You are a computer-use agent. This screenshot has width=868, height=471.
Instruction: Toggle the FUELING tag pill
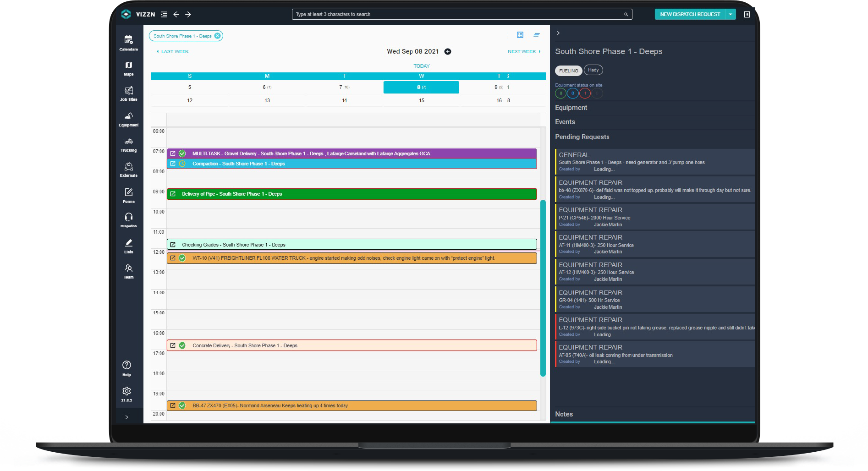[x=568, y=71]
